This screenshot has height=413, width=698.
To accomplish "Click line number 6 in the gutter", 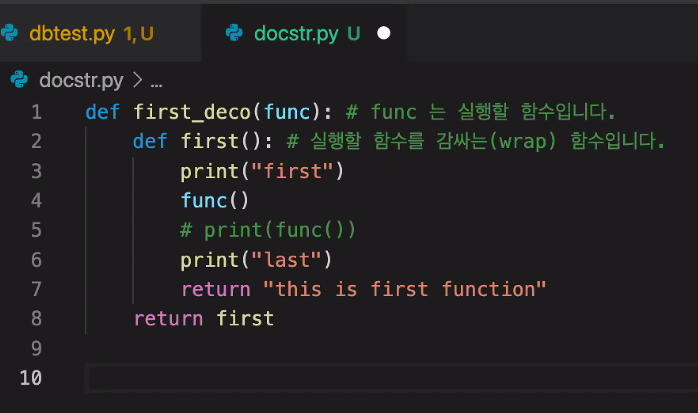I will [37, 259].
